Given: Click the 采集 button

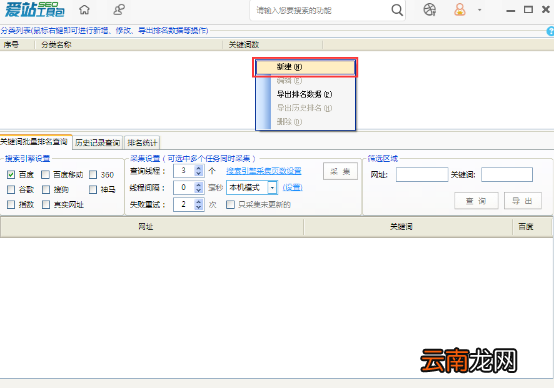Looking at the screenshot, I should pos(340,172).
